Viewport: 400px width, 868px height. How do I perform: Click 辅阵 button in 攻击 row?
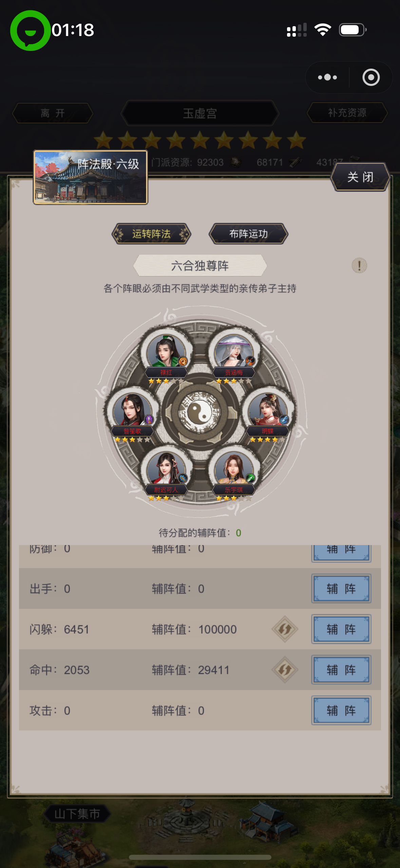pos(341,710)
